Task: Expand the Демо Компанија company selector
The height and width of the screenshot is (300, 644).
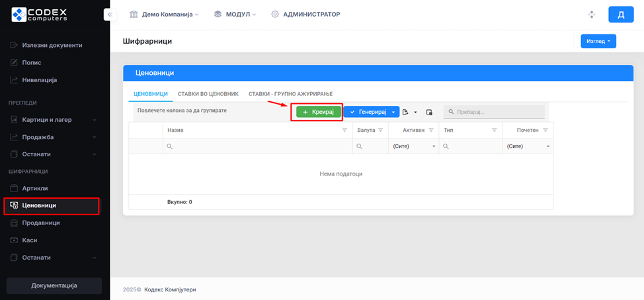Action: pyautogui.click(x=165, y=15)
